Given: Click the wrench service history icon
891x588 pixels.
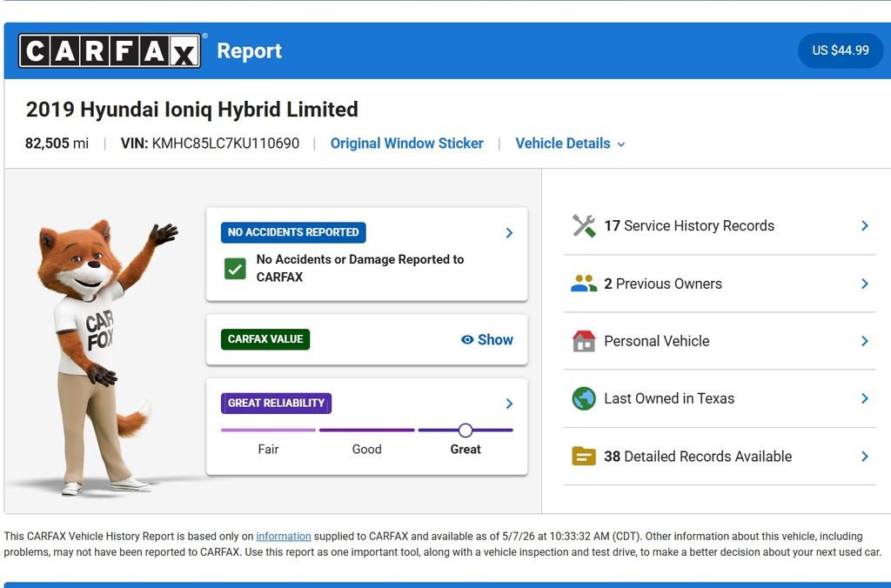Looking at the screenshot, I should coord(584,226).
